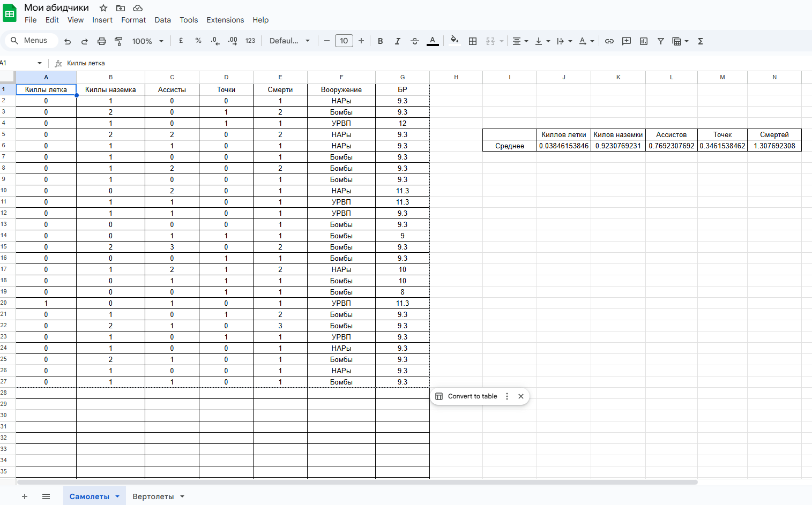Viewport: 812px width, 505px height.
Task: Toggle italic formatting
Action: (x=397, y=41)
